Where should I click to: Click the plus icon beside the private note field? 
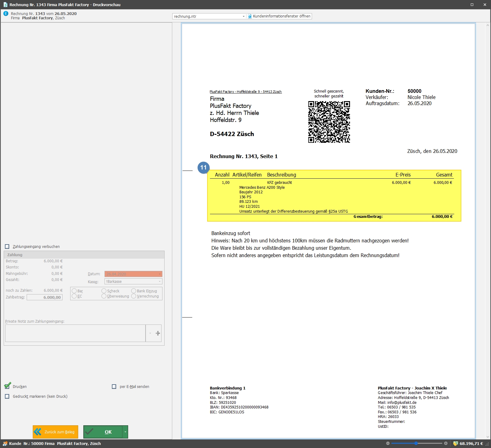[158, 333]
